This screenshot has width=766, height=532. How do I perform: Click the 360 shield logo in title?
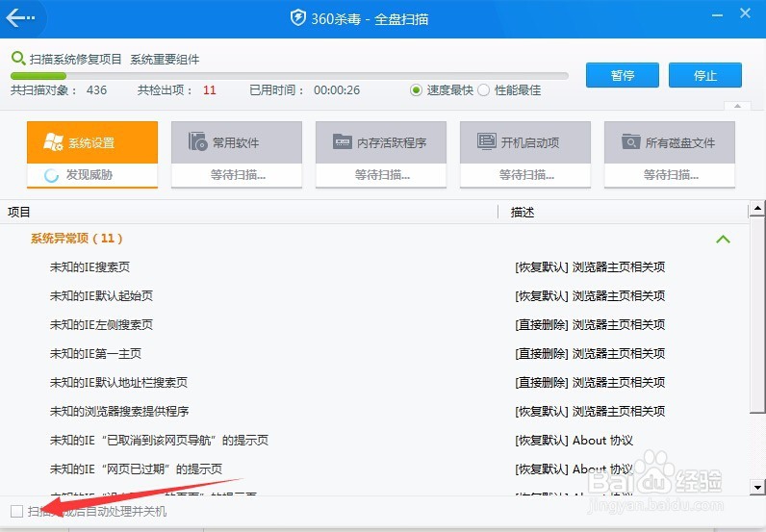[x=298, y=18]
